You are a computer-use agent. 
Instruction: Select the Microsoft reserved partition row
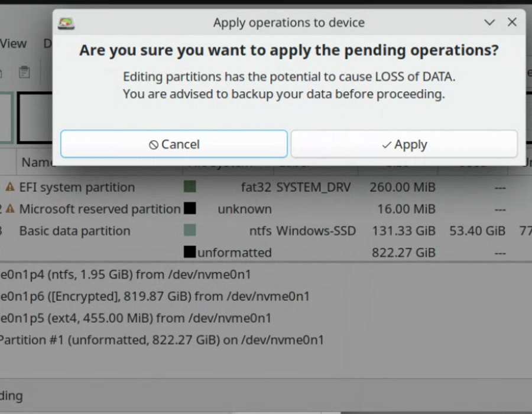pos(266,209)
